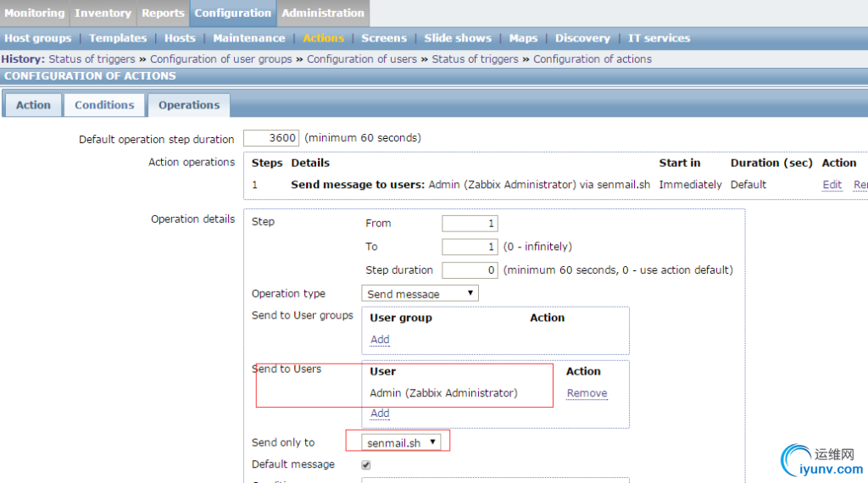
Task: Toggle the Default message checkbox
Action: [x=366, y=464]
